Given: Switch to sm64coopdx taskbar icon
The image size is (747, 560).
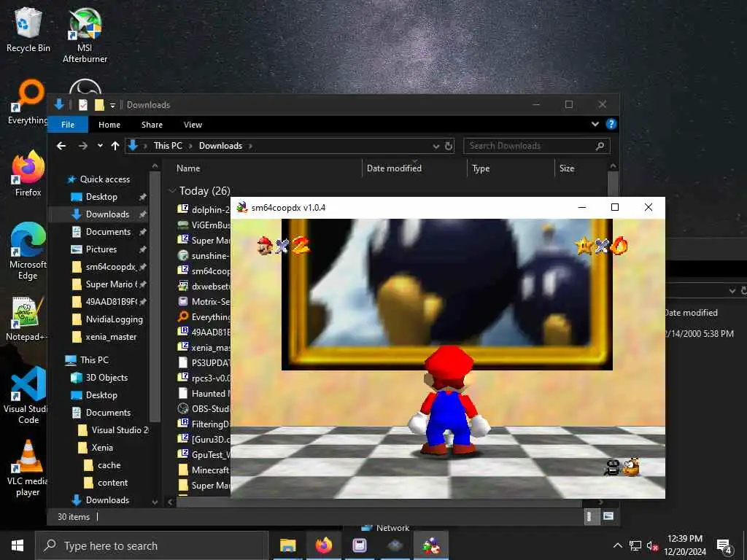Looking at the screenshot, I should [x=430, y=545].
